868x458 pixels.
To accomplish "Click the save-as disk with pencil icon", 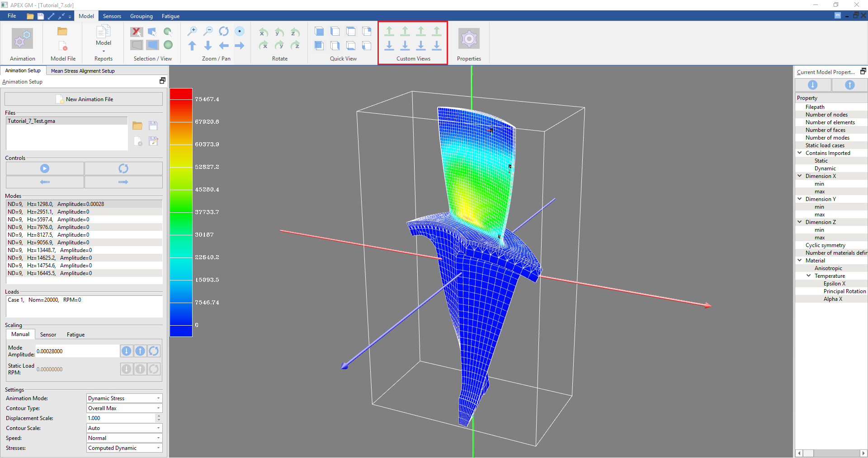I will (153, 141).
